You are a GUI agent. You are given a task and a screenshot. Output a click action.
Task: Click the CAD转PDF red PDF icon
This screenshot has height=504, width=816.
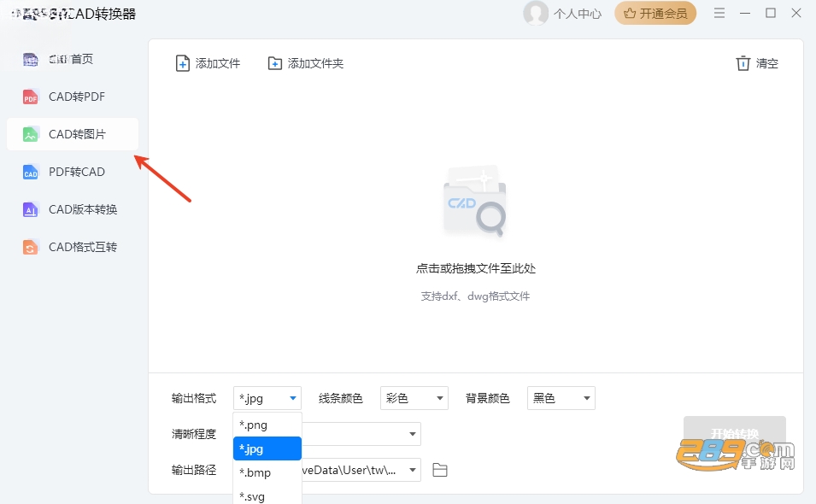click(x=30, y=97)
